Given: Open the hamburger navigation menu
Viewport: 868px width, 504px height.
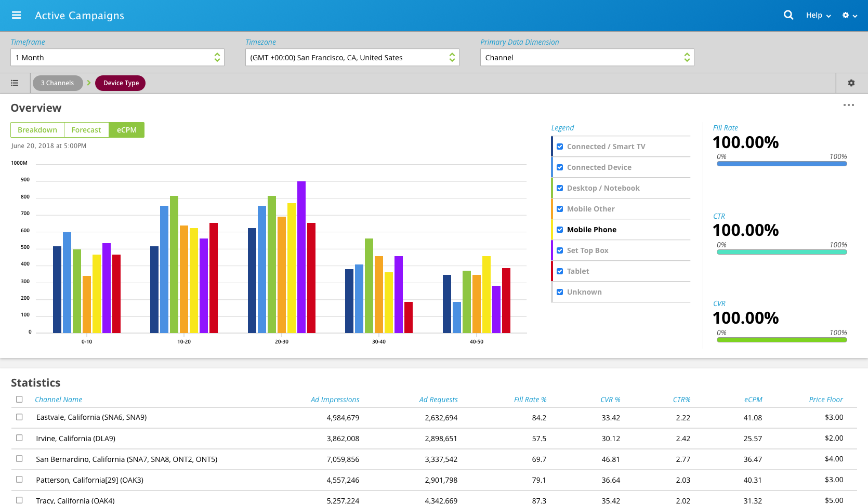Looking at the screenshot, I should click(x=16, y=16).
